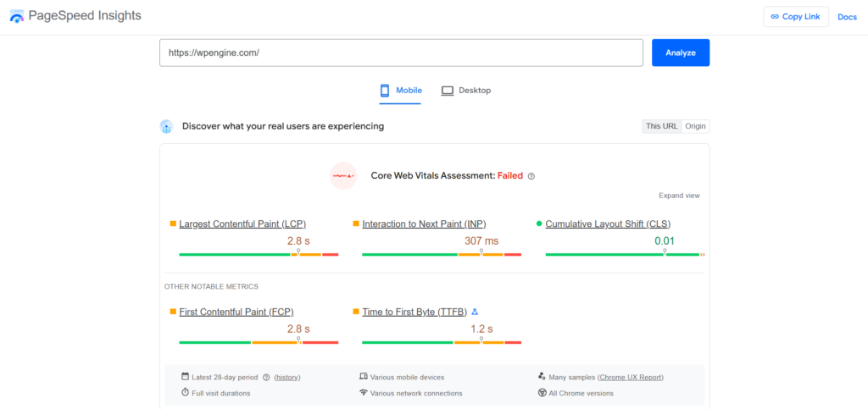Switch to Origin data view
868x409 pixels.
click(695, 126)
